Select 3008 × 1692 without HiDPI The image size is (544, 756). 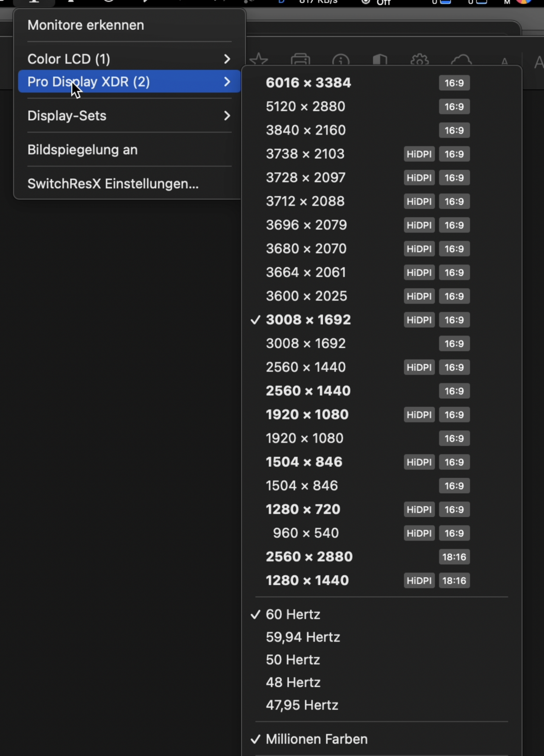pyautogui.click(x=381, y=344)
